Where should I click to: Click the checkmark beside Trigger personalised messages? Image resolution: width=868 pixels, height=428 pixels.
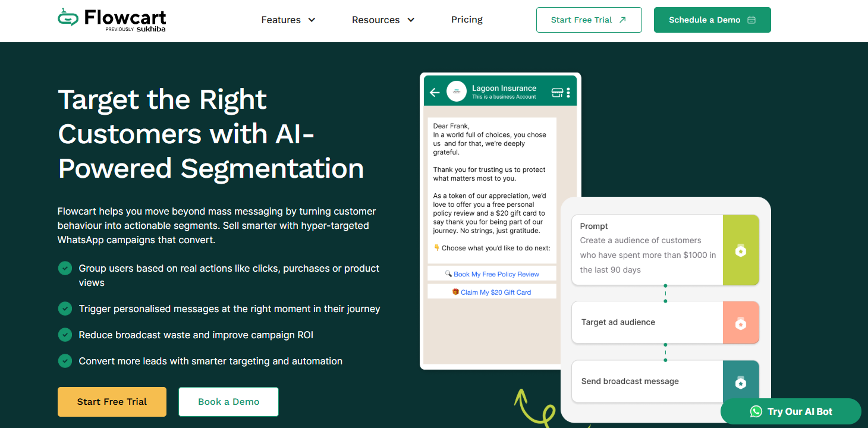(65, 309)
